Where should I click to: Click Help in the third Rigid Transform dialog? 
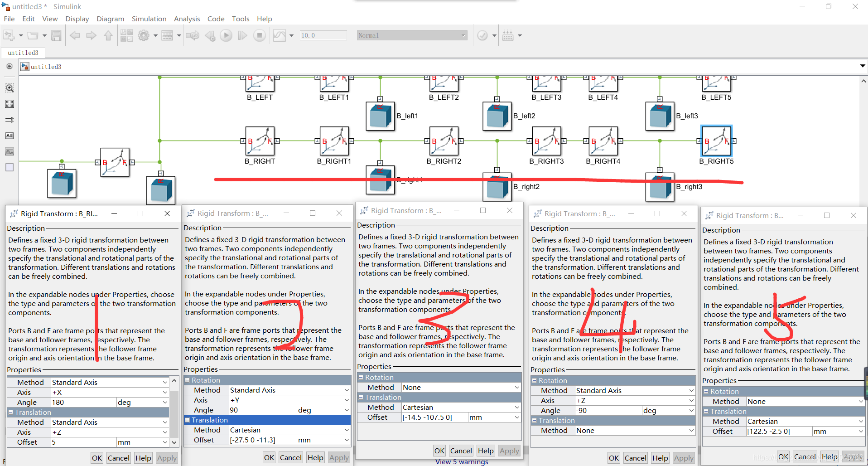pyautogui.click(x=486, y=451)
